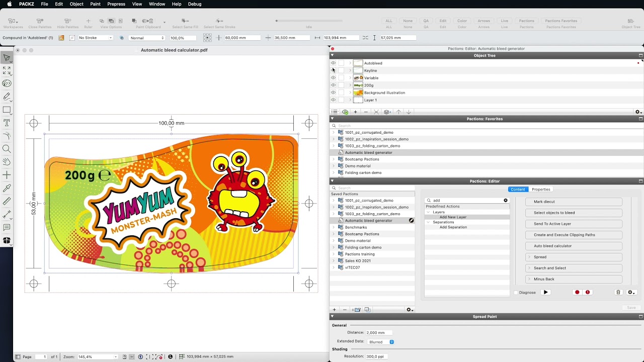644x362 pixels.
Task: Click the Workspaces toolbar icon
Action: tap(13, 21)
